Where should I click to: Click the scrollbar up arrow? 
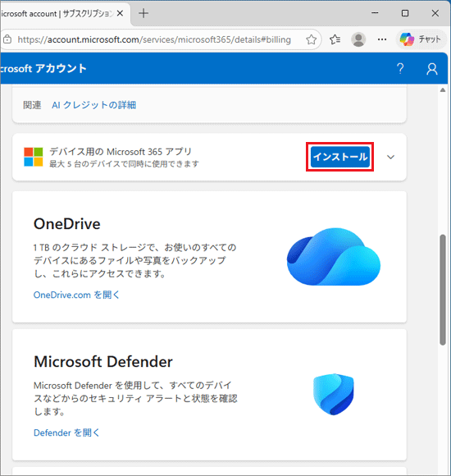(443, 89)
